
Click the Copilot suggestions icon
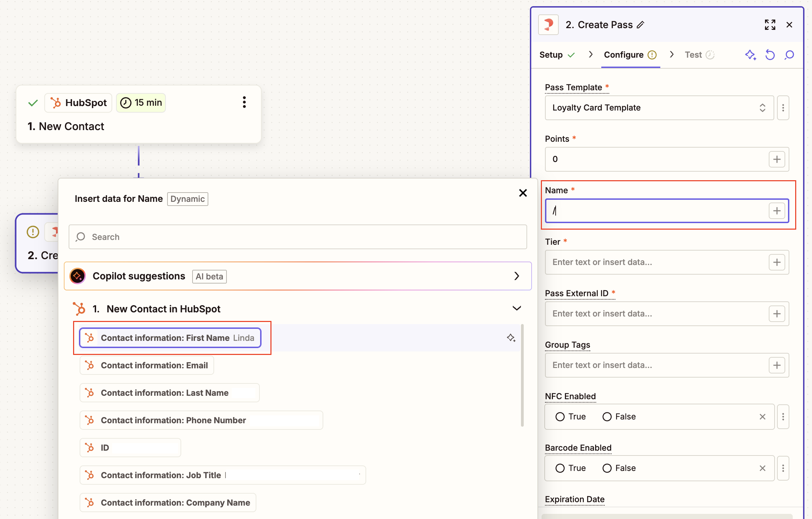78,276
